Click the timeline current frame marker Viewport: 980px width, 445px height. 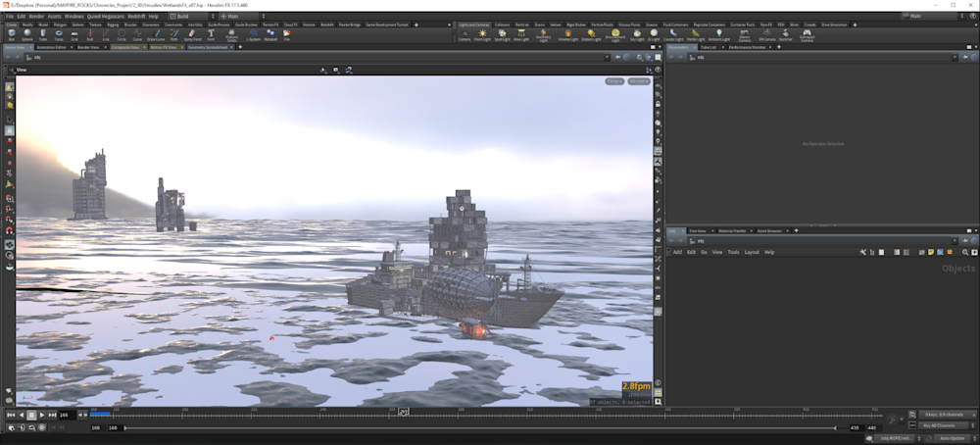[x=403, y=412]
